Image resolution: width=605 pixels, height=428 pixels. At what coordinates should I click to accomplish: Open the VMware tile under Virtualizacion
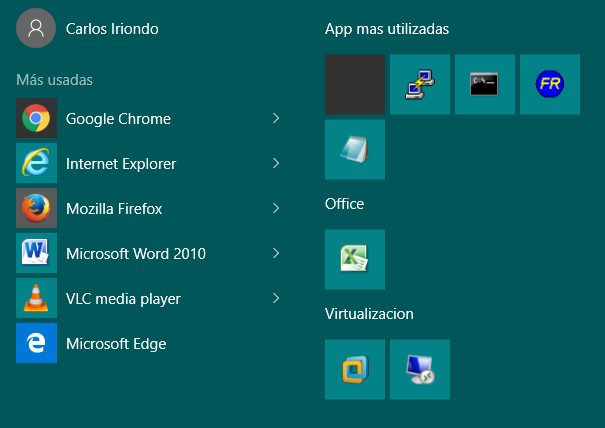click(354, 369)
